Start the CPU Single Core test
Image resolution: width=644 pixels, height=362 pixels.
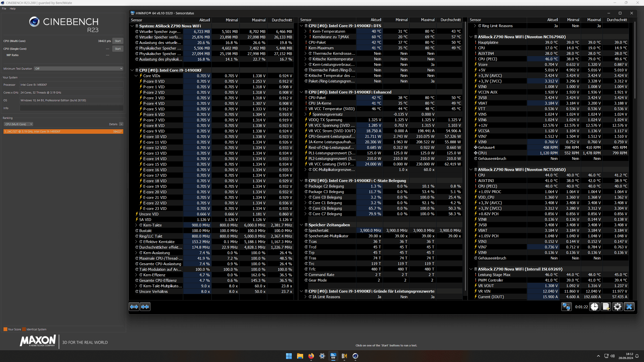pos(118,49)
